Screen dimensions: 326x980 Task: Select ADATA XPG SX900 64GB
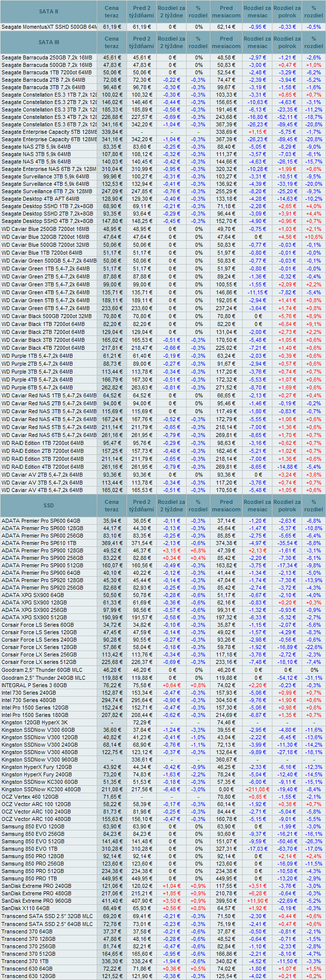tap(33, 595)
